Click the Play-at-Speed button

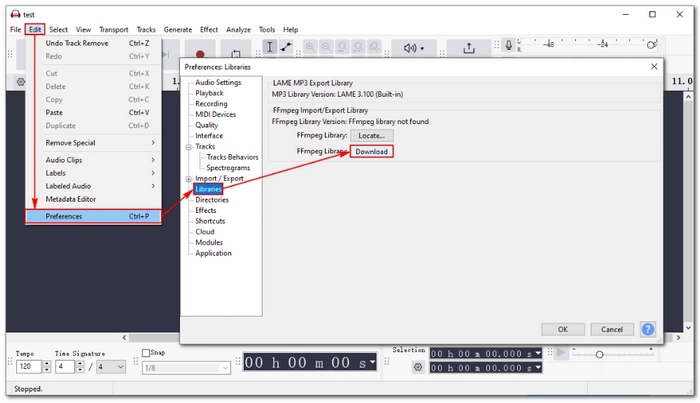[561, 353]
